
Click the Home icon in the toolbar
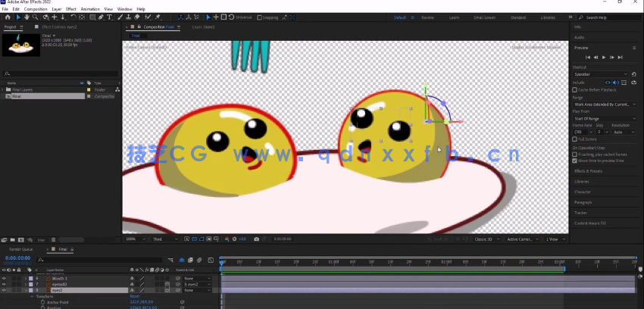tap(7, 17)
